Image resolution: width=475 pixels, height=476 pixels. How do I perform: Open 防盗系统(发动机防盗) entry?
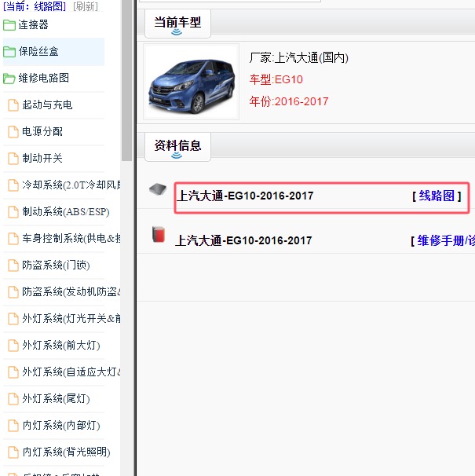[71, 291]
